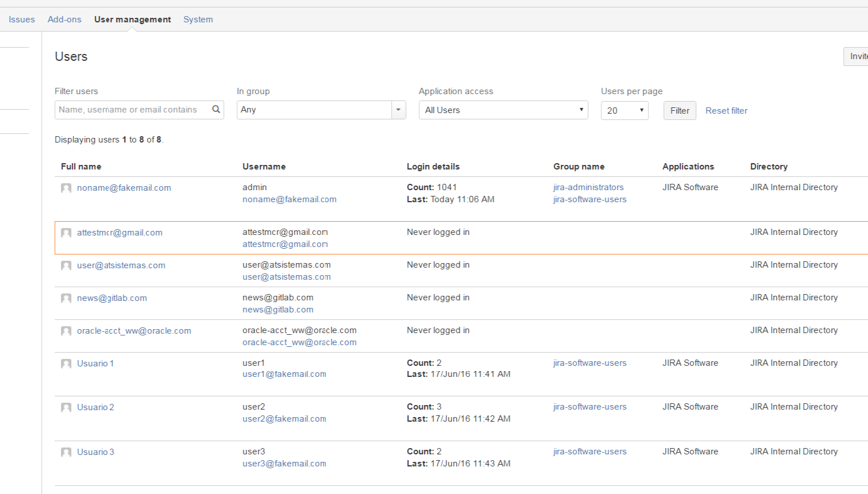
Task: Open the Add-ons tab
Action: coord(65,19)
